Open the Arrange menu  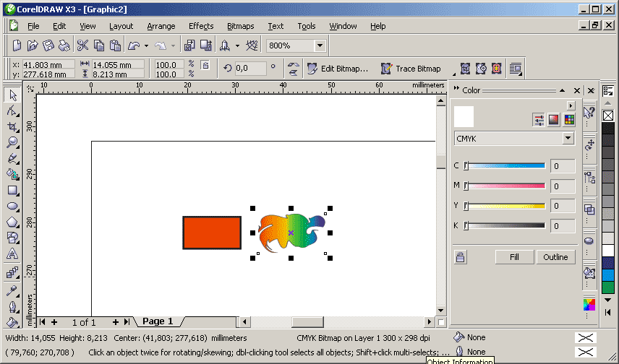(161, 26)
